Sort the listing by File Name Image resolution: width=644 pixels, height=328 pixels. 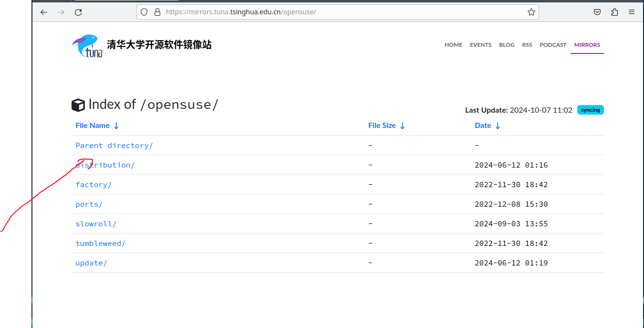[97, 126]
